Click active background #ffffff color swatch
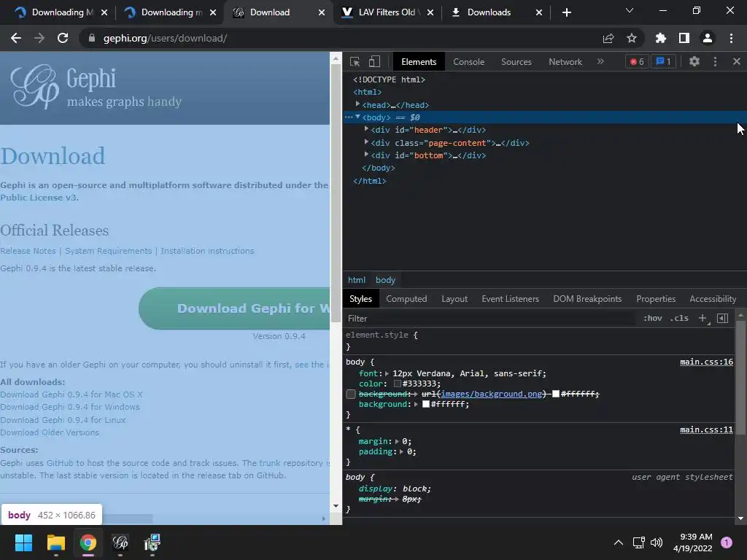 pyautogui.click(x=426, y=404)
